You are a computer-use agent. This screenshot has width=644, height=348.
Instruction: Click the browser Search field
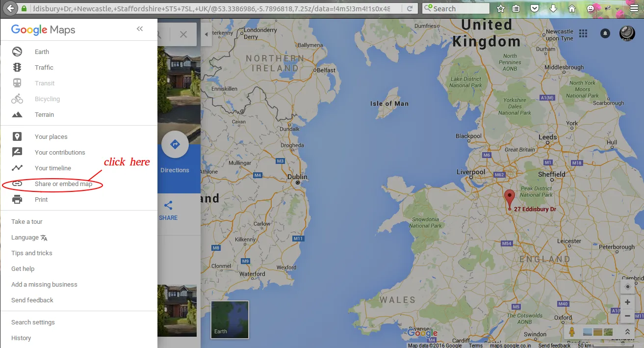click(x=456, y=8)
